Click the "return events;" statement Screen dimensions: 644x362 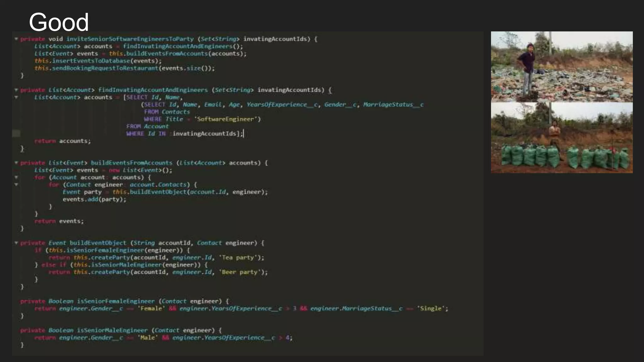click(x=59, y=221)
